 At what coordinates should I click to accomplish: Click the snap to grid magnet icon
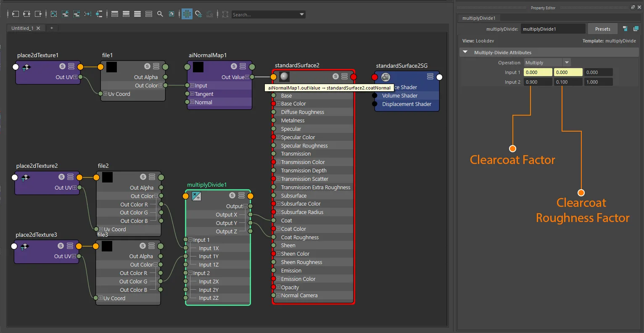(198, 14)
